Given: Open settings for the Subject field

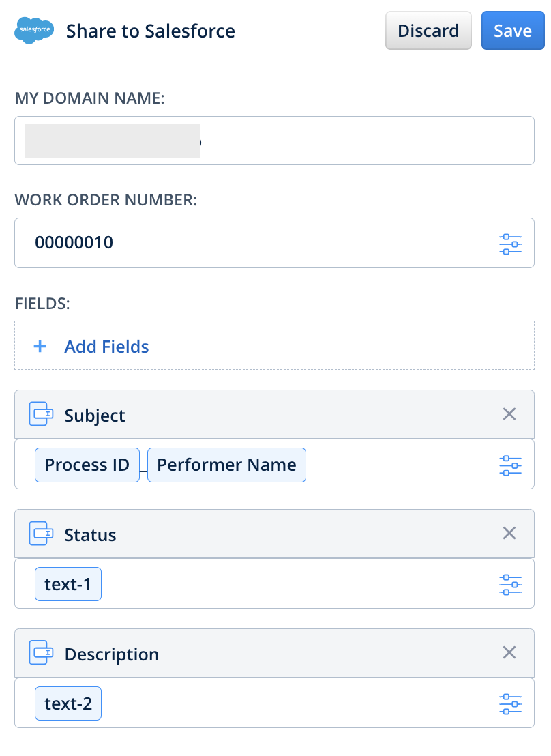Looking at the screenshot, I should click(511, 464).
